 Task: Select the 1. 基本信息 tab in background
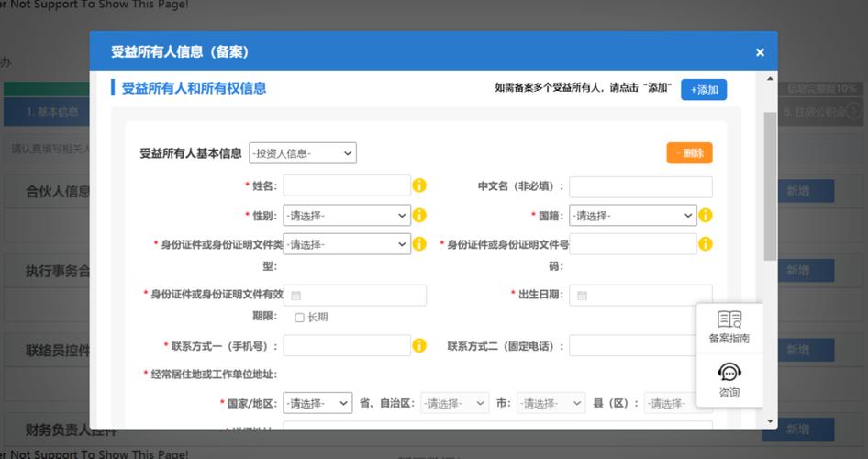pos(47,112)
